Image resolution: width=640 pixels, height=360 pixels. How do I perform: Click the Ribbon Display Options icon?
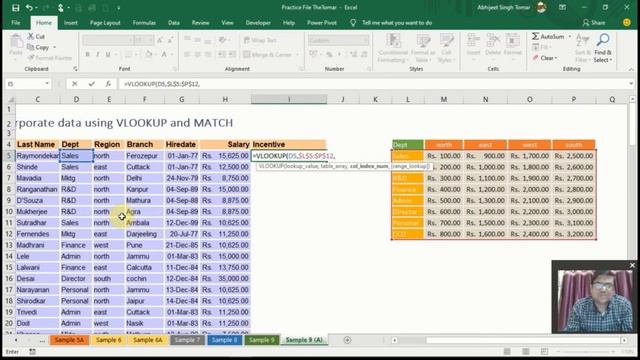tap(562, 7)
